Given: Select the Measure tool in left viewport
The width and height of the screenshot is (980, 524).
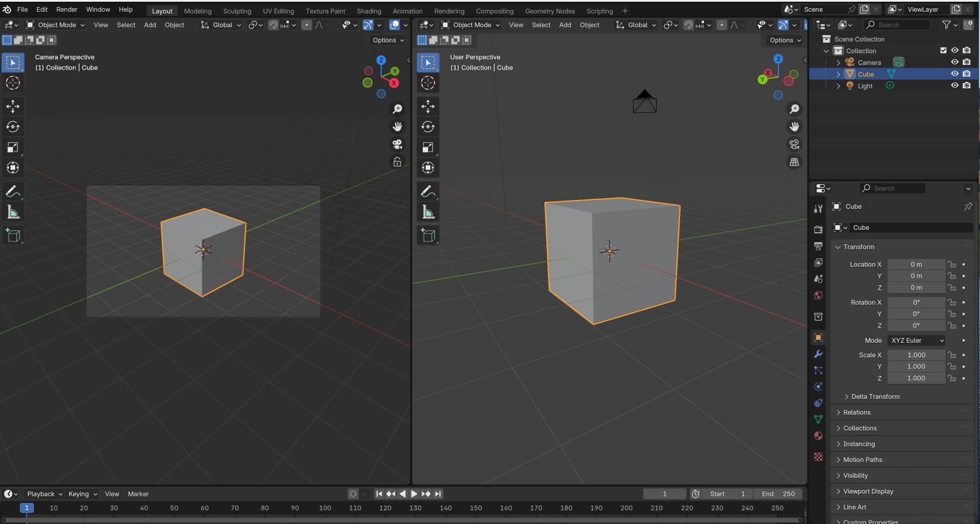Looking at the screenshot, I should 13,212.
